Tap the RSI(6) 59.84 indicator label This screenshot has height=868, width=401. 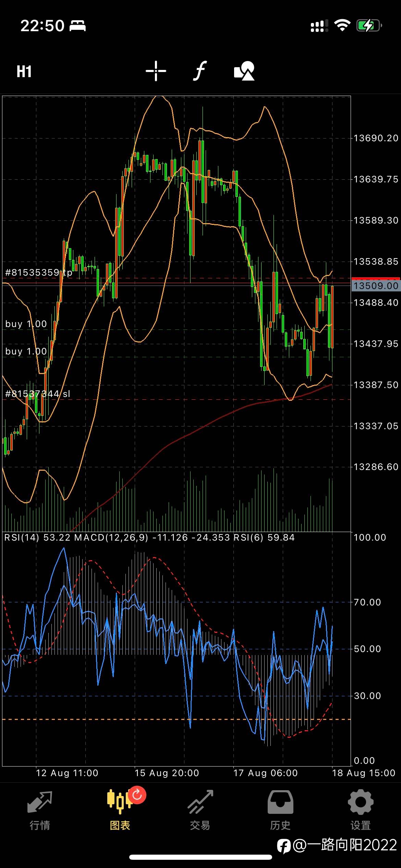point(264,537)
